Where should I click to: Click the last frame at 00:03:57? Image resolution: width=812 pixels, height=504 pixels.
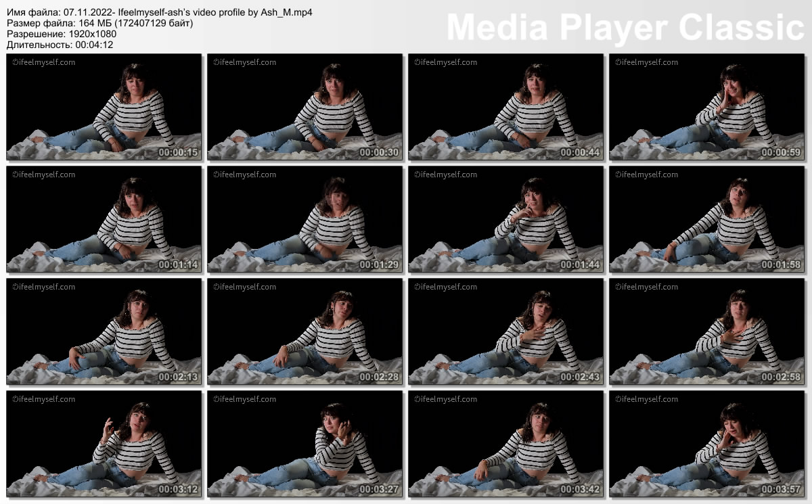[707, 444]
